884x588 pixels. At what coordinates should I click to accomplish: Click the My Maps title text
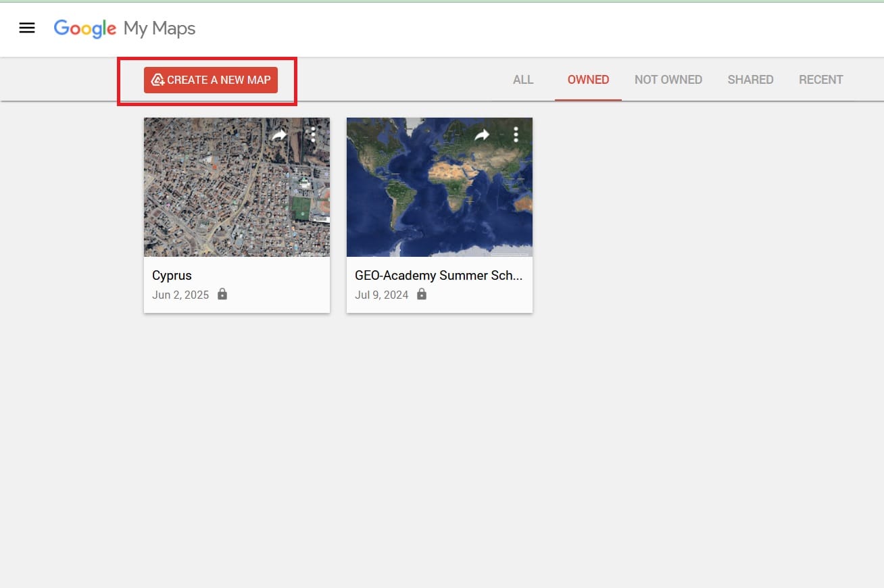(159, 28)
